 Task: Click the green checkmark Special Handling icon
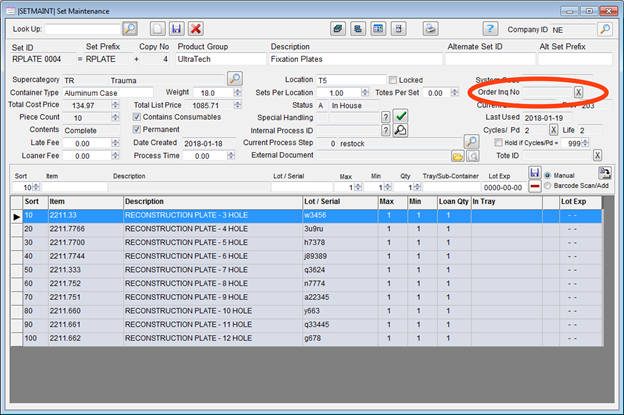400,117
